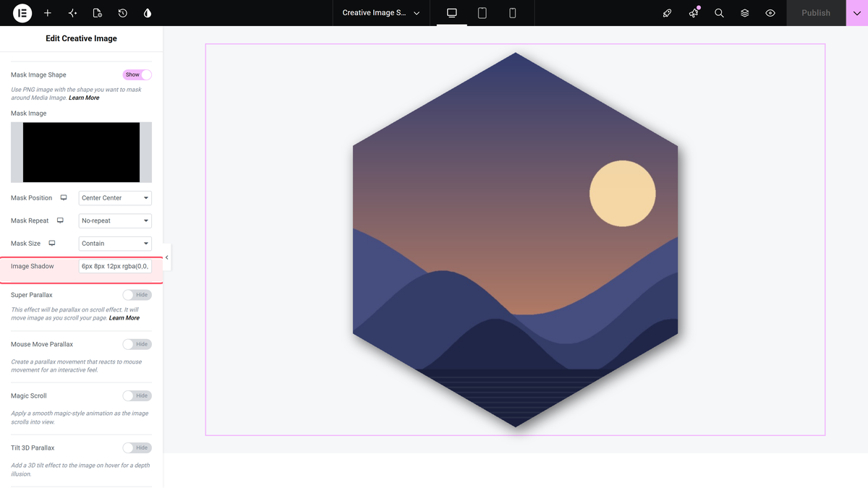Click the rocket icon in top bar
868x488 pixels.
coord(668,13)
